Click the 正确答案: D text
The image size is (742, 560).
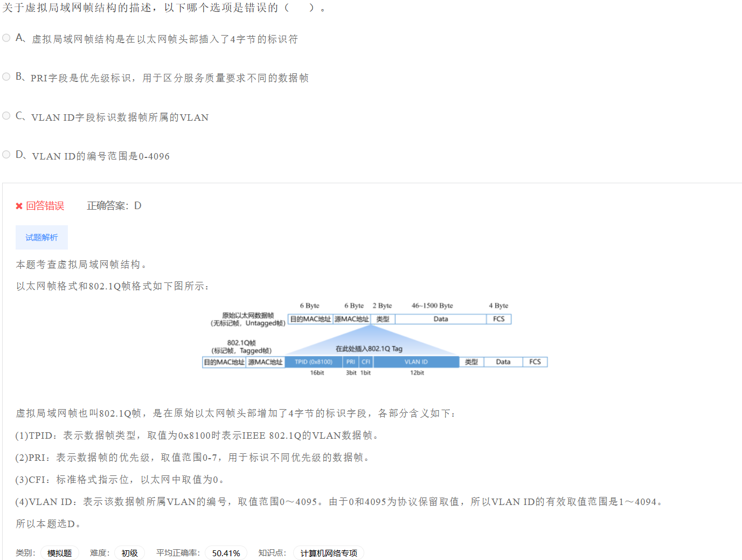pos(114,206)
